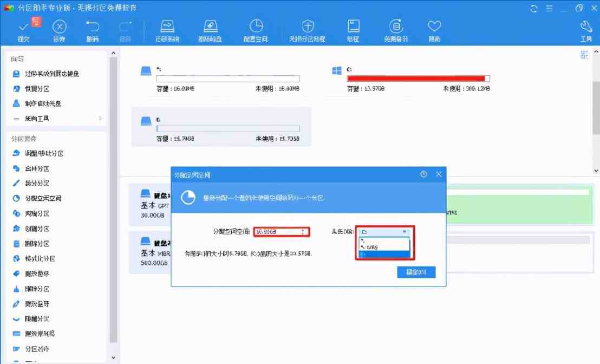Open the Tutorial book icon in the toolbar
The image size is (600, 364).
click(x=353, y=27)
